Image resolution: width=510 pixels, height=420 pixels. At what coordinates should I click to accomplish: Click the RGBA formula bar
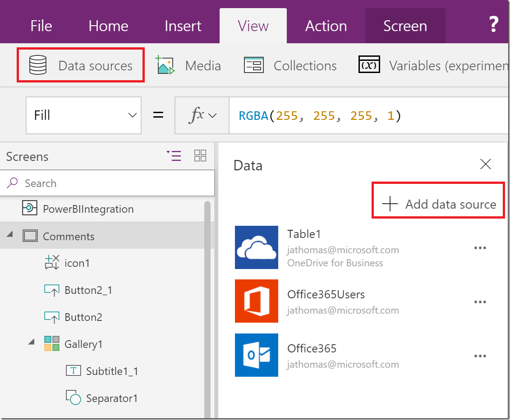click(x=369, y=115)
